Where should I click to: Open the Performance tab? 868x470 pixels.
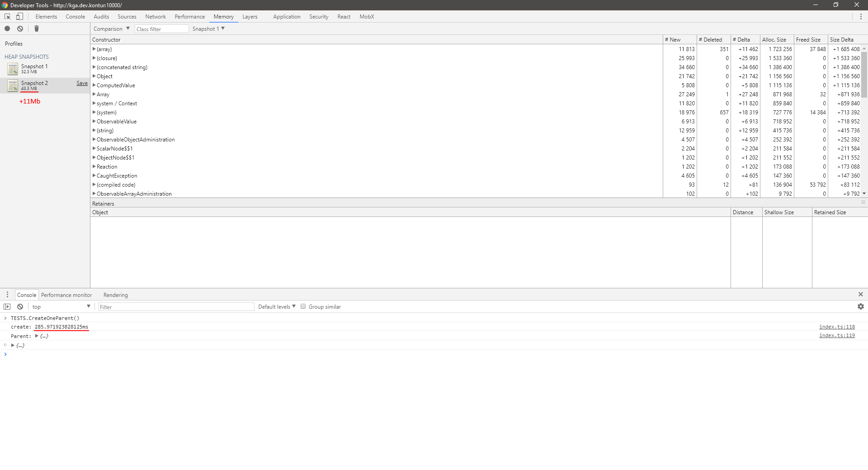190,17
